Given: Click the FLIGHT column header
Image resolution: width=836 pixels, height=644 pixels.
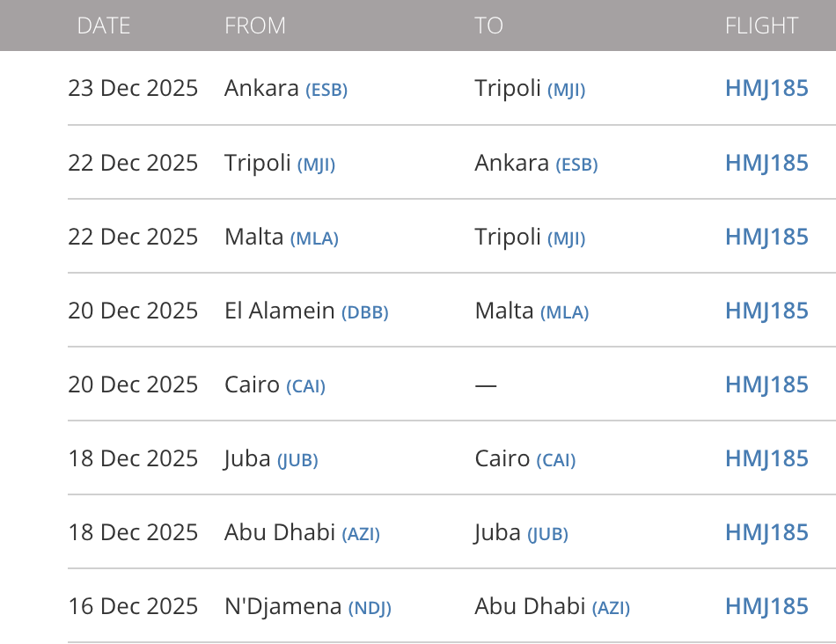Looking at the screenshot, I should tap(761, 26).
